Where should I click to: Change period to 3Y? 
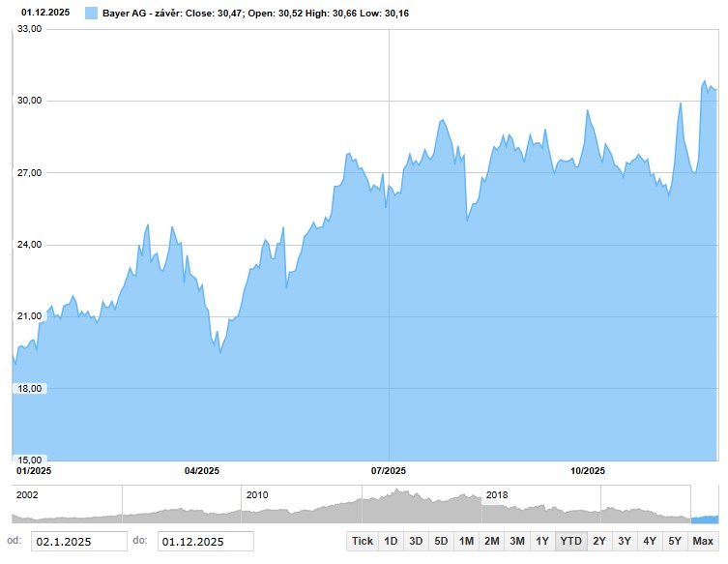[x=625, y=541]
